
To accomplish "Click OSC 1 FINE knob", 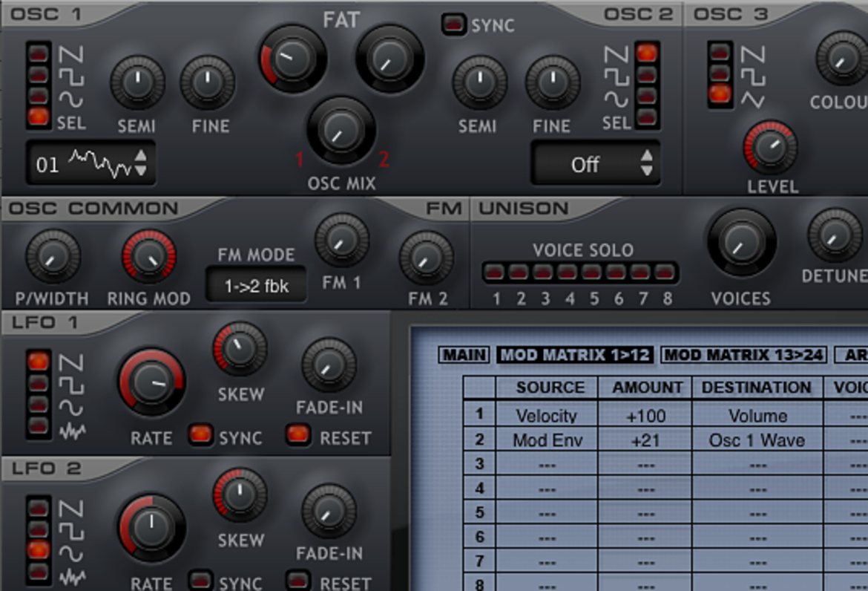I will click(x=208, y=83).
